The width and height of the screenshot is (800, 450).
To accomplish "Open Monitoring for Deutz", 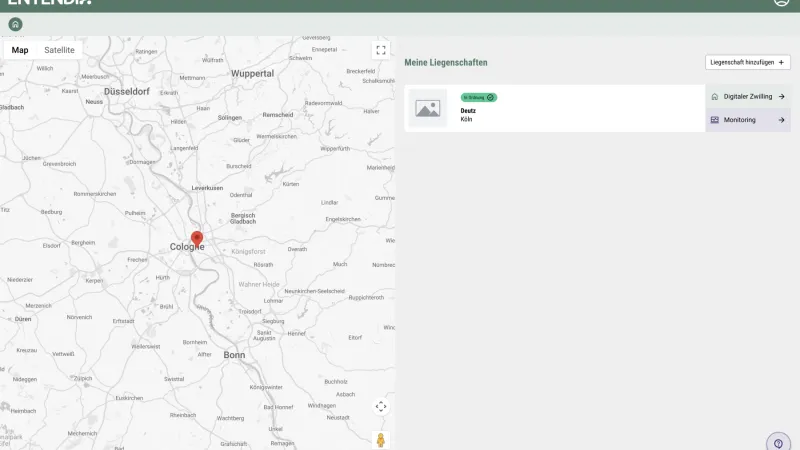I will (x=740, y=120).
